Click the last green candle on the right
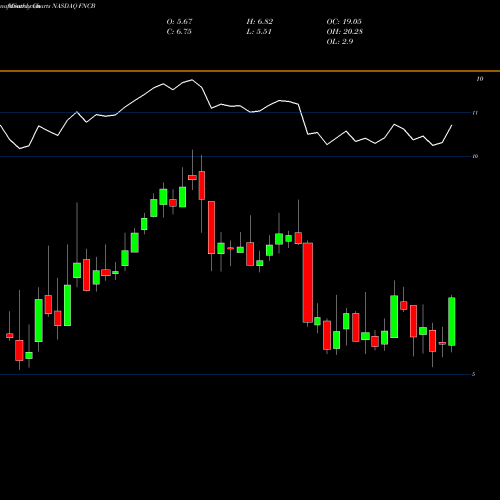500x500 pixels. pyautogui.click(x=452, y=321)
